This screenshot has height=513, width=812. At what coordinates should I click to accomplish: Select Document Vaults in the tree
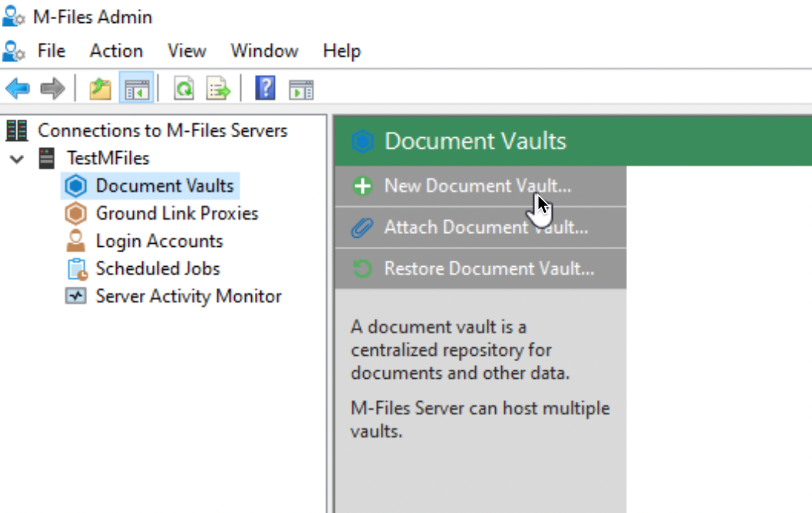tap(164, 186)
